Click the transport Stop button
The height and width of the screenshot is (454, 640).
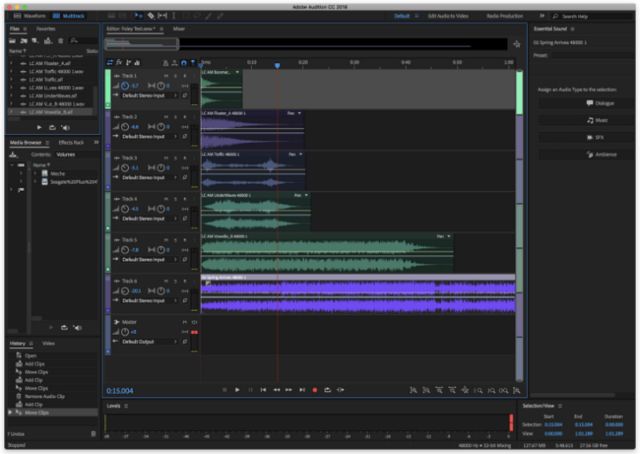pos(224,390)
